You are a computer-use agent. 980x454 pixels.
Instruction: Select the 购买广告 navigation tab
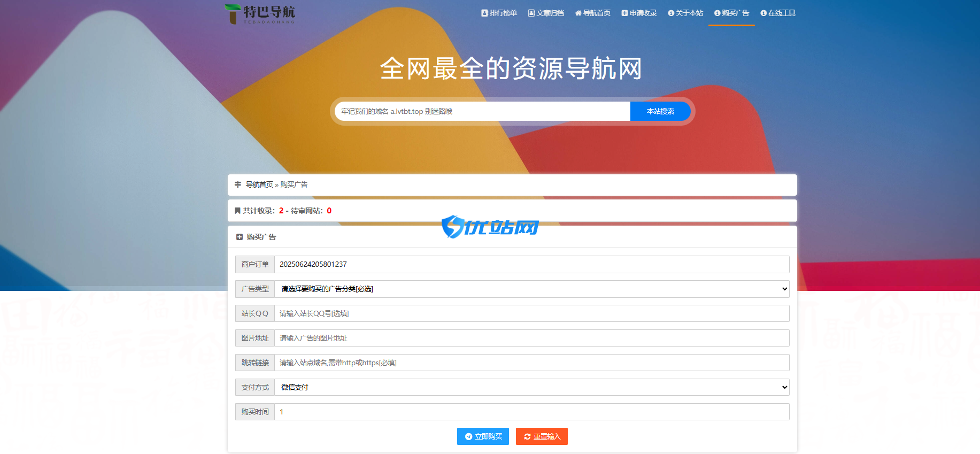click(731, 13)
